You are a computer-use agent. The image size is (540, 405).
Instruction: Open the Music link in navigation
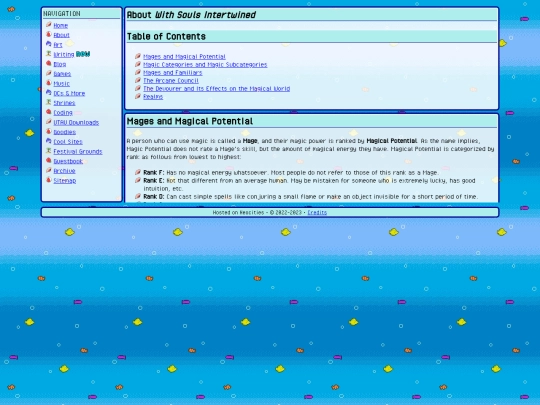(61, 83)
